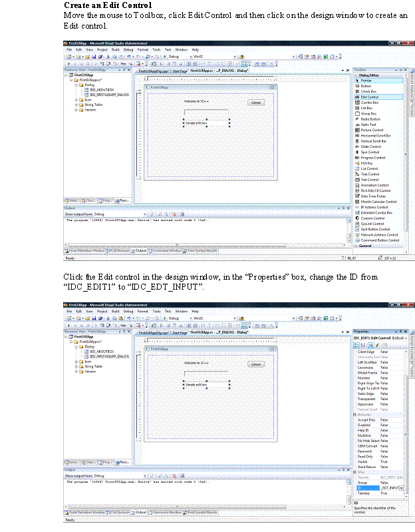This screenshot has height=532, width=415.
Task: Select Month Calendar Control in Toolbox
Action: point(378,202)
